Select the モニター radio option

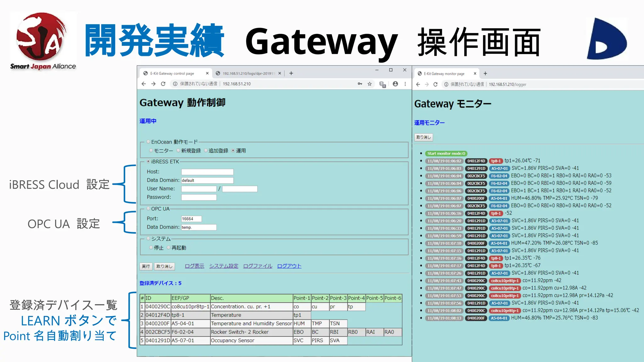point(151,151)
